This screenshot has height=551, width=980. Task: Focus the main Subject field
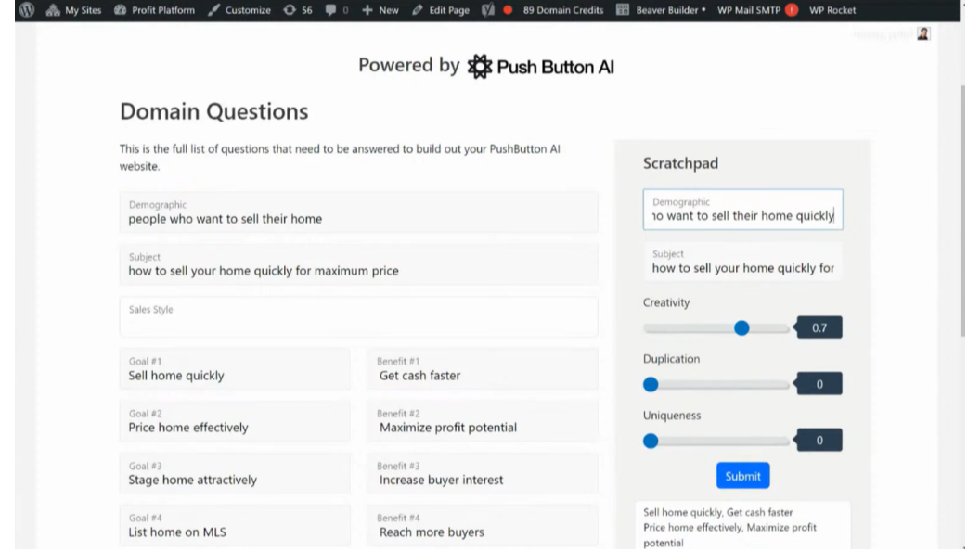pos(359,264)
